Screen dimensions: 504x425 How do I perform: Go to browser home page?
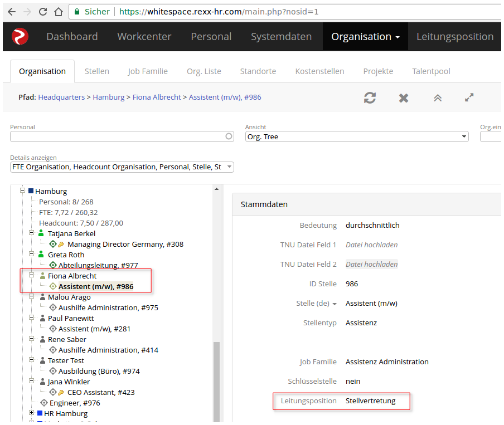pos(59,12)
